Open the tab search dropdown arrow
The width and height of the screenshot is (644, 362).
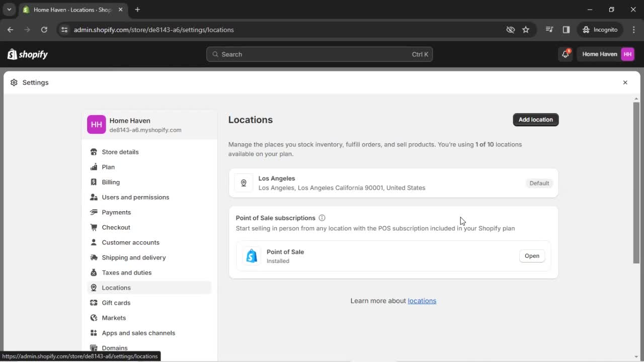(x=9, y=10)
